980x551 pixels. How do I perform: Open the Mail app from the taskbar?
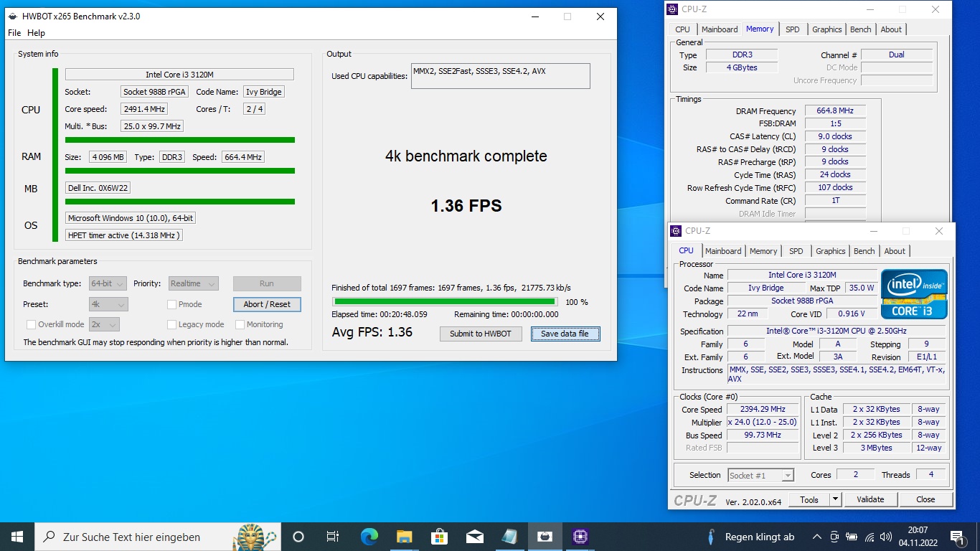tap(474, 537)
